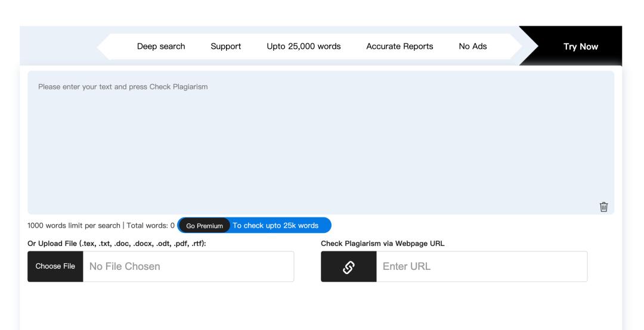The image size is (644, 330).
Task: Click the "Or Upload File" label
Action: click(x=117, y=243)
